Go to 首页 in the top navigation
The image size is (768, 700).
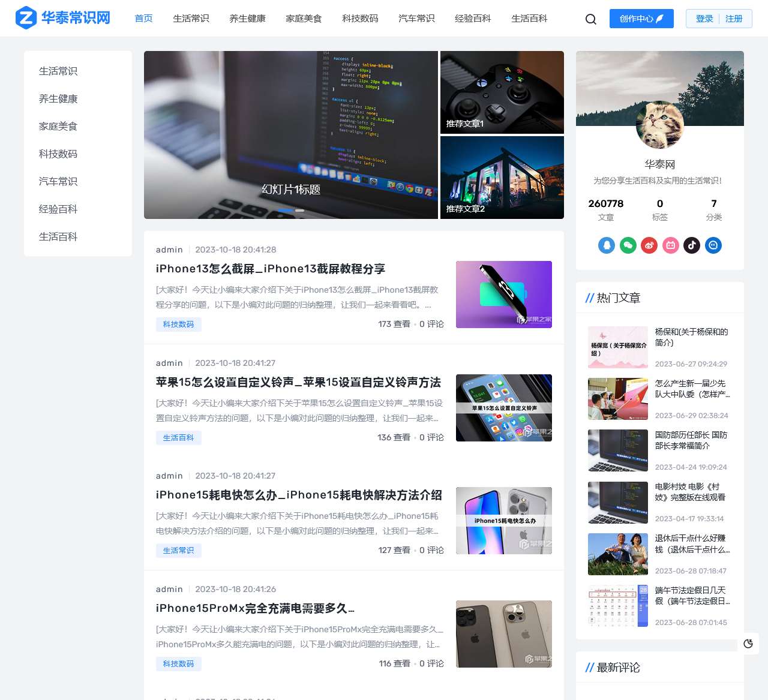144,19
